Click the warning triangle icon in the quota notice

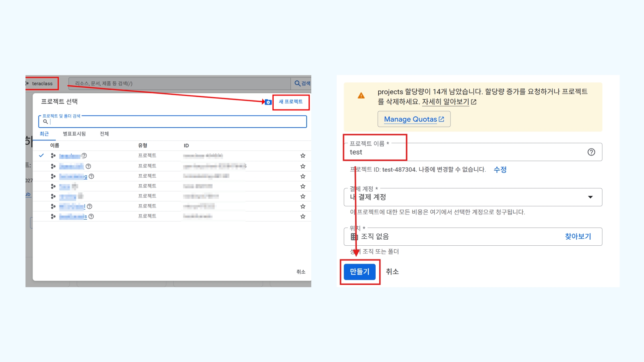[x=361, y=95]
